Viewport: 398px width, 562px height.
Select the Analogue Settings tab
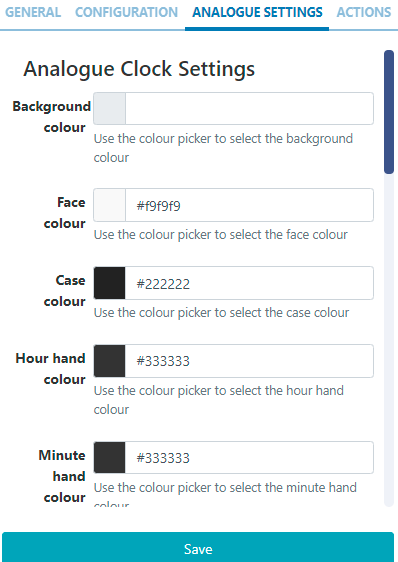(x=257, y=13)
